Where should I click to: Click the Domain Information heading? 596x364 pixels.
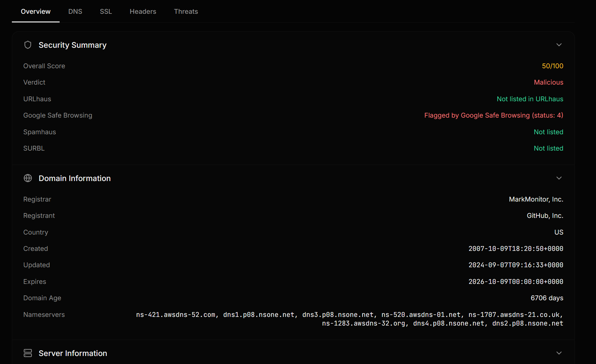pos(74,178)
